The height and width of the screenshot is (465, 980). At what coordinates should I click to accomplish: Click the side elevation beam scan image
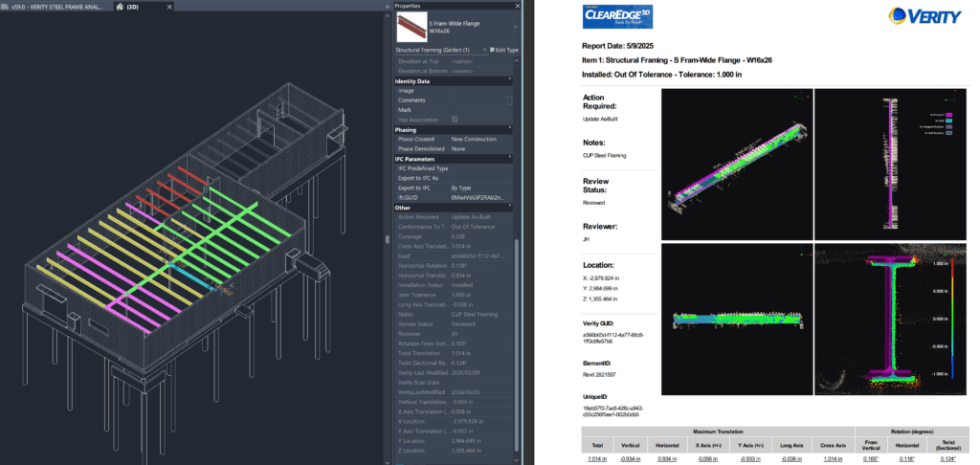tap(736, 320)
